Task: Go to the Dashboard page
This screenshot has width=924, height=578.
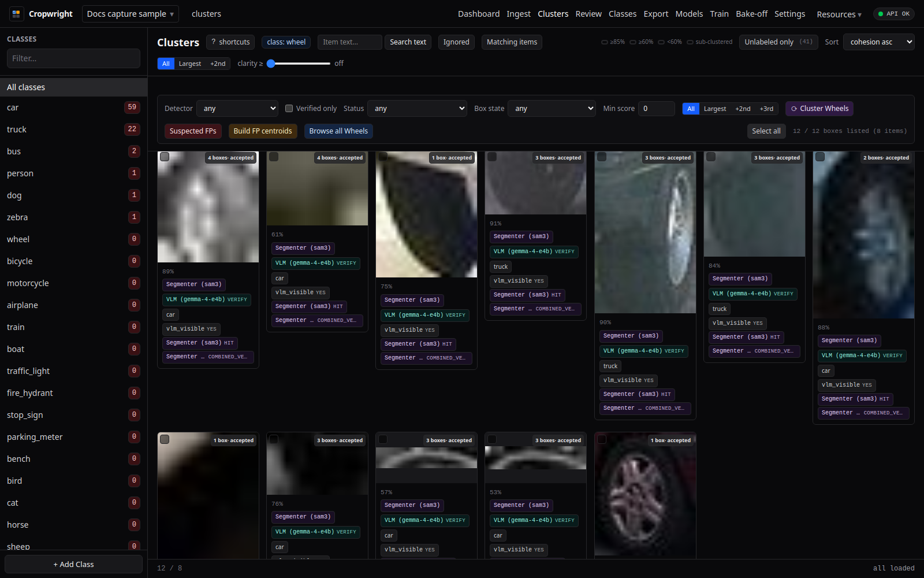Action: point(479,14)
